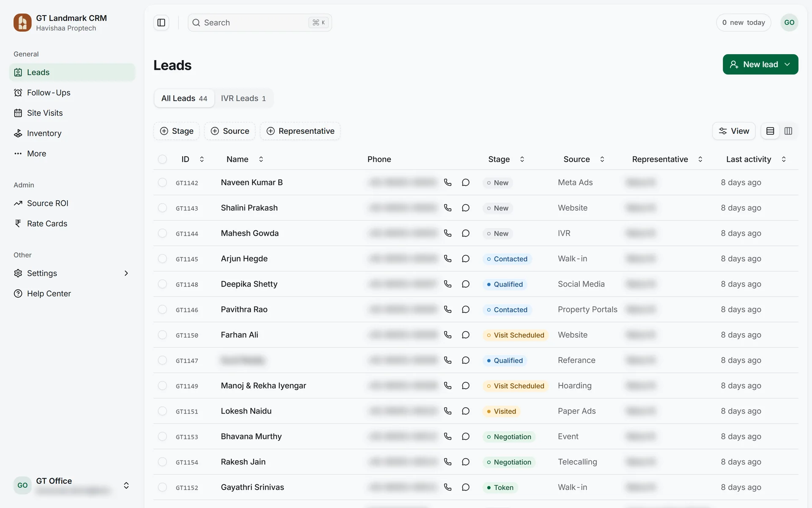This screenshot has width=812, height=508.
Task: Select the Naveen Kumar B row checkbox
Action: tap(162, 182)
